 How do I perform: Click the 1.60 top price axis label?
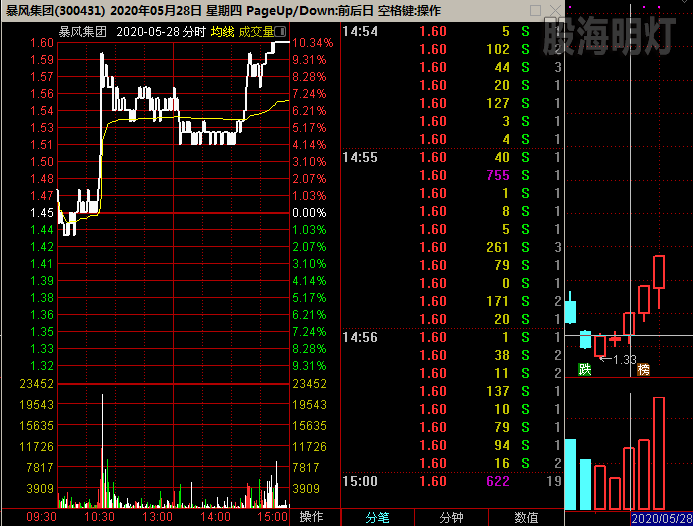click(x=42, y=43)
